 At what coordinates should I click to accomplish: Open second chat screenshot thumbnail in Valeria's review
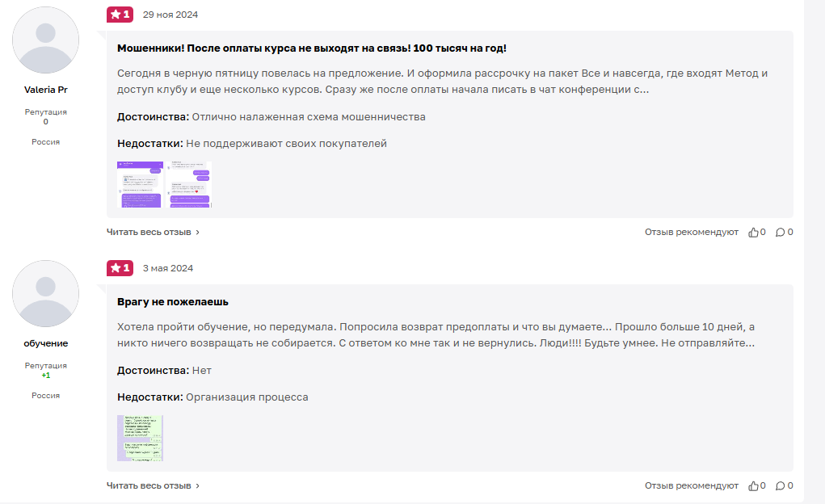coord(188,184)
